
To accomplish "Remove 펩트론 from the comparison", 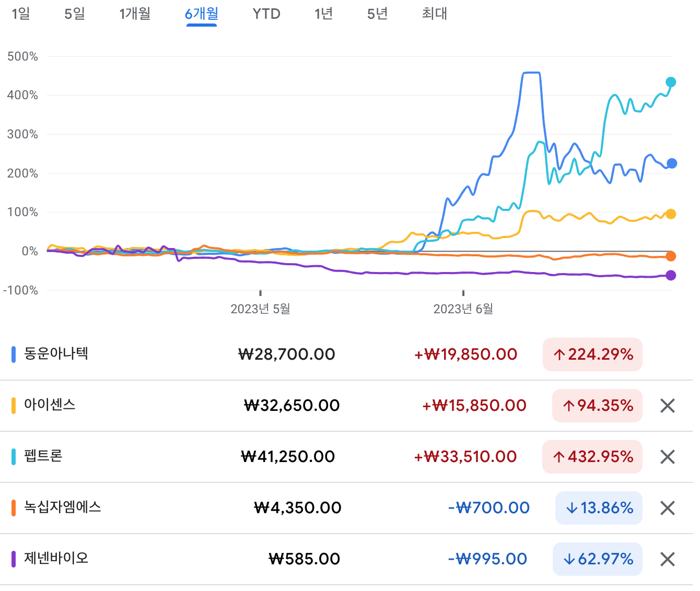I will coord(668,457).
